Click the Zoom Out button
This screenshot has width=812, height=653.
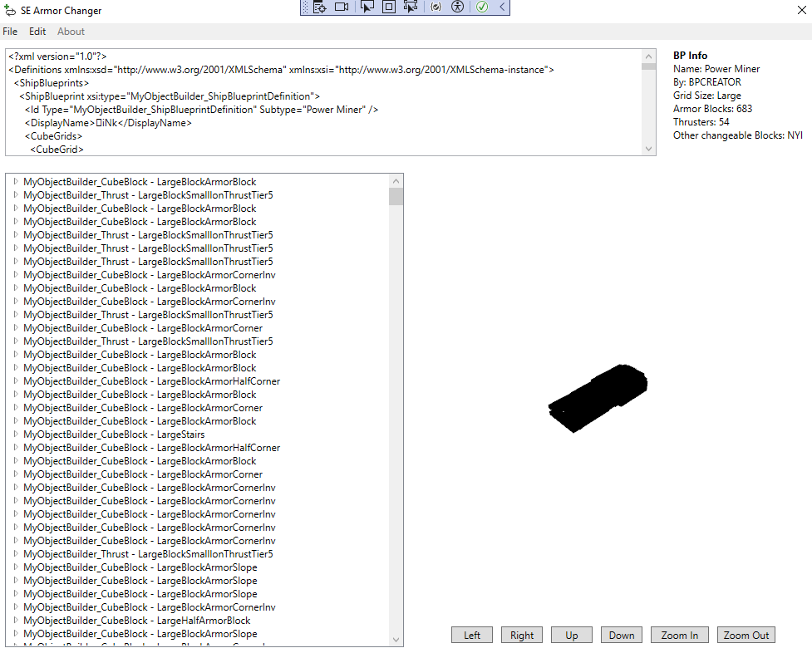(x=746, y=635)
